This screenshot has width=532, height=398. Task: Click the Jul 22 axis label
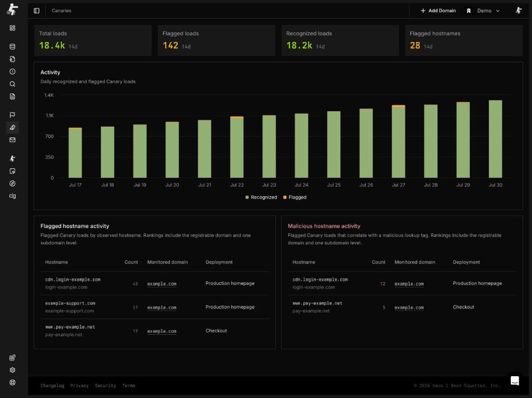[x=237, y=185]
